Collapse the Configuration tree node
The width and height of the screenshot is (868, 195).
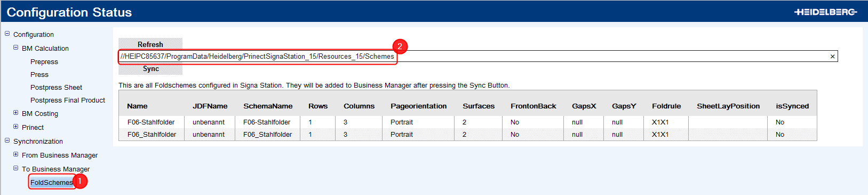[7, 34]
